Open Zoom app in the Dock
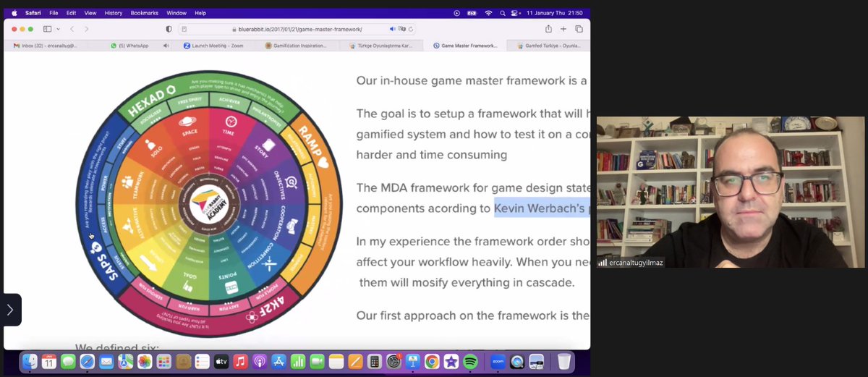The width and height of the screenshot is (868, 377). point(498,361)
